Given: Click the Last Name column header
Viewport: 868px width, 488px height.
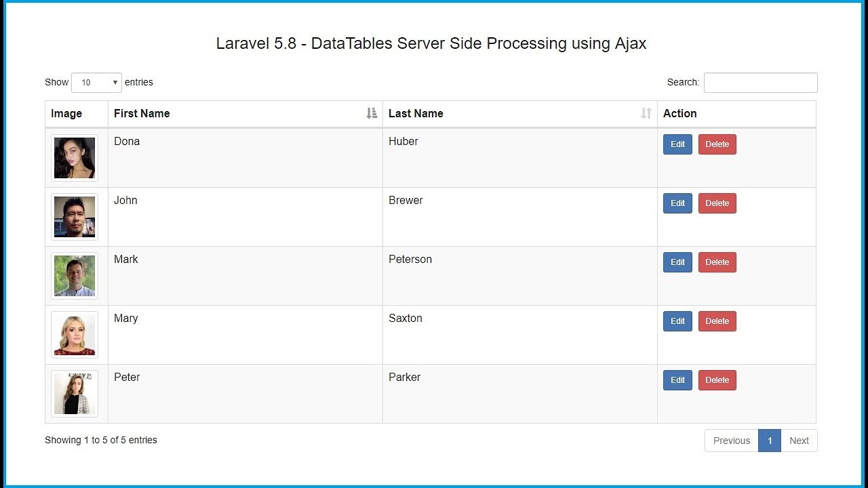Looking at the screenshot, I should coord(416,113).
